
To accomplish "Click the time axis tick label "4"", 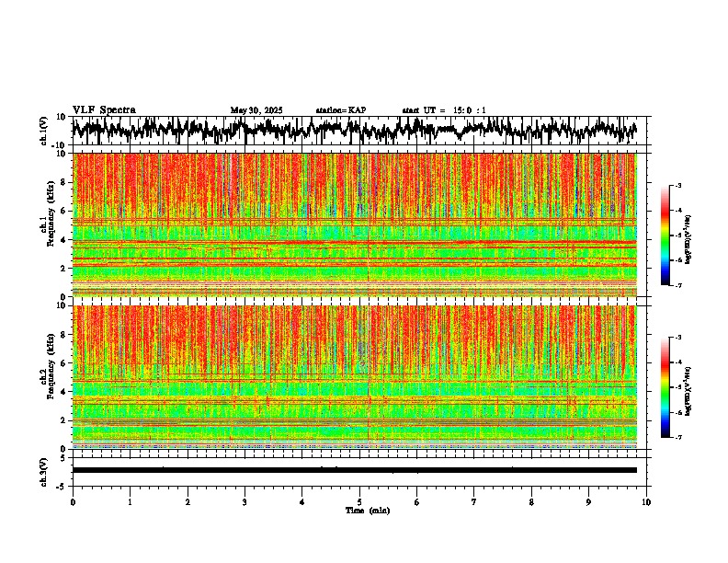I will [x=302, y=502].
